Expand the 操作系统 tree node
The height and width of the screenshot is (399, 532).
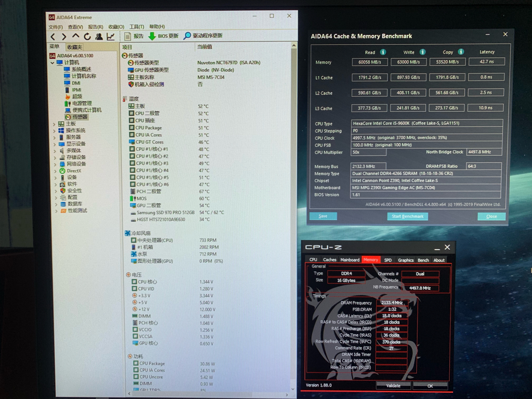point(54,131)
